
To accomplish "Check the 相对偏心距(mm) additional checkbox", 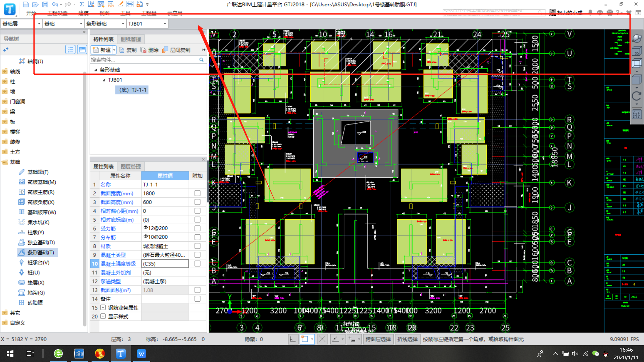I will click(198, 211).
